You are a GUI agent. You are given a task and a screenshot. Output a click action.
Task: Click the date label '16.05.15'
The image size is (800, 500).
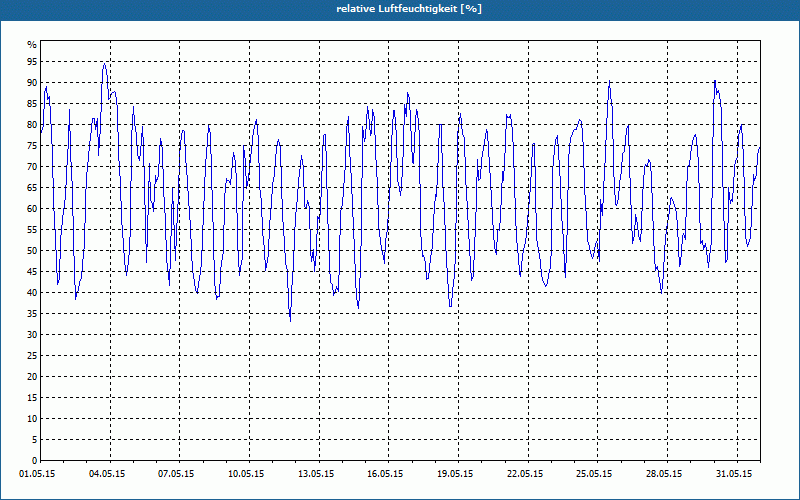pos(385,474)
